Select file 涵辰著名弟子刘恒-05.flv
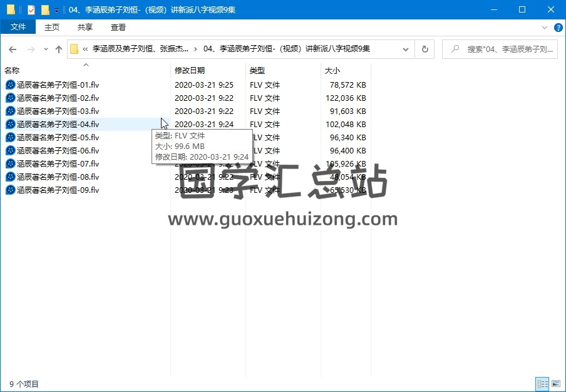566x392 pixels. [58, 138]
